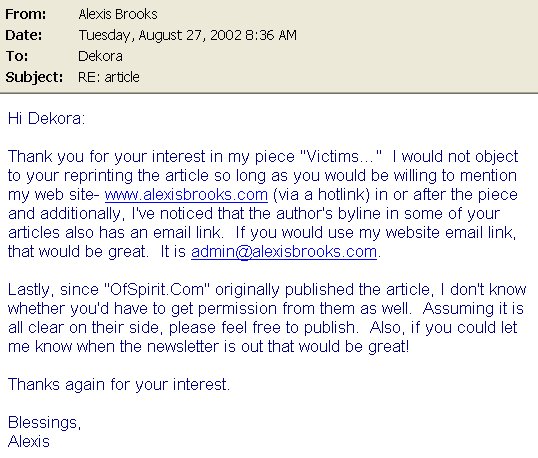Open the www.alexisbrooks.com link
Screen dimensions: 538x458
[x=186, y=195]
